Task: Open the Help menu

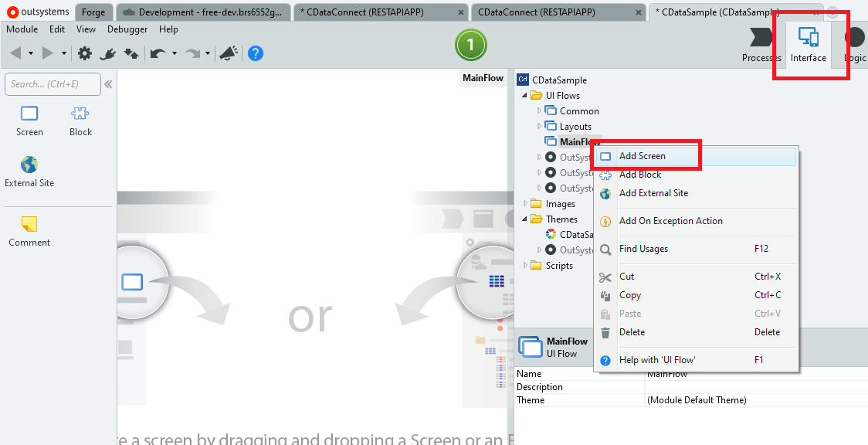Action: [168, 29]
